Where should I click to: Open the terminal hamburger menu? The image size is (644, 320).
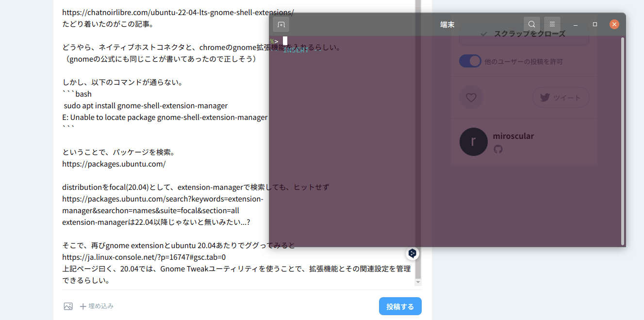[x=552, y=24]
